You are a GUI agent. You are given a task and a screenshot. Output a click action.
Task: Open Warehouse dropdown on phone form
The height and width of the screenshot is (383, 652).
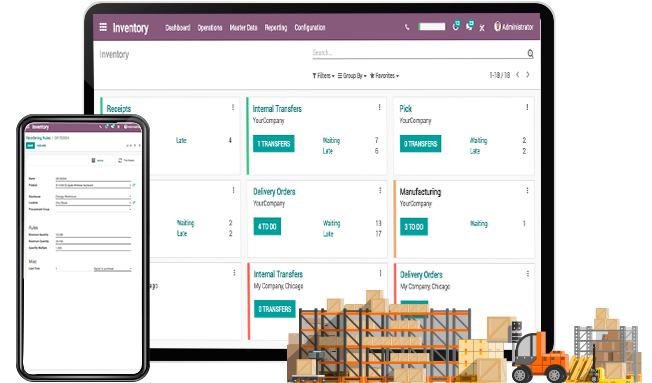pos(93,196)
